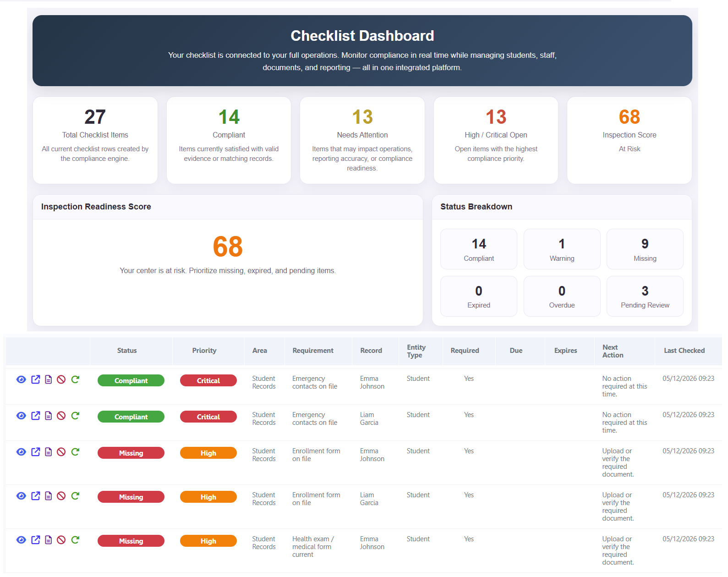Open the 68 Inspection Score At Risk card
Image resolution: width=728 pixels, height=577 pixels.
[629, 140]
